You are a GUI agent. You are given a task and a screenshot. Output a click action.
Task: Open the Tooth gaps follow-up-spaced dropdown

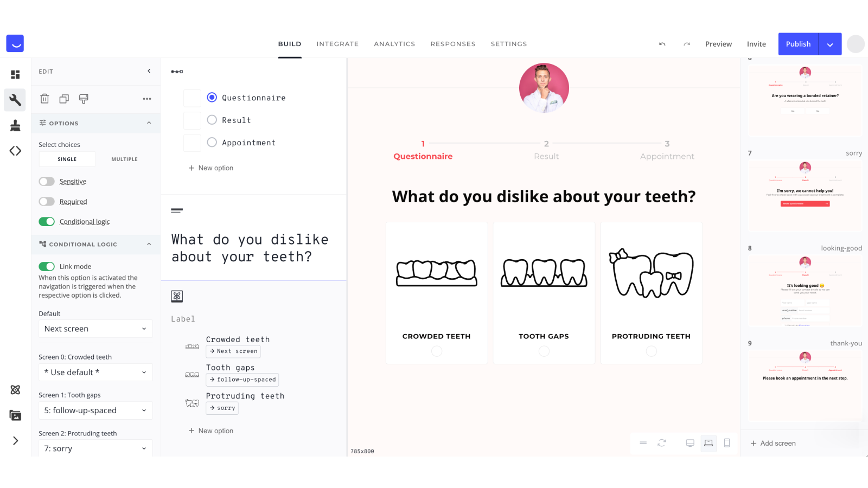[95, 410]
